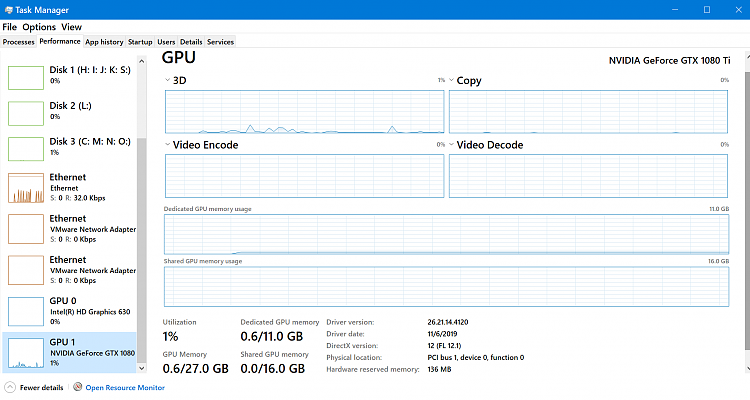The image size is (750, 400).
Task: Switch to the Processes tab
Action: (x=19, y=42)
